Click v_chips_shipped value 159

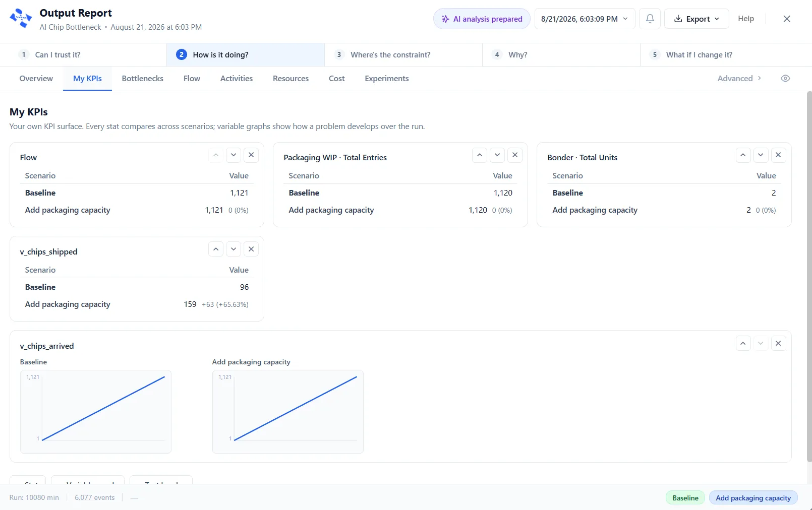pos(190,304)
